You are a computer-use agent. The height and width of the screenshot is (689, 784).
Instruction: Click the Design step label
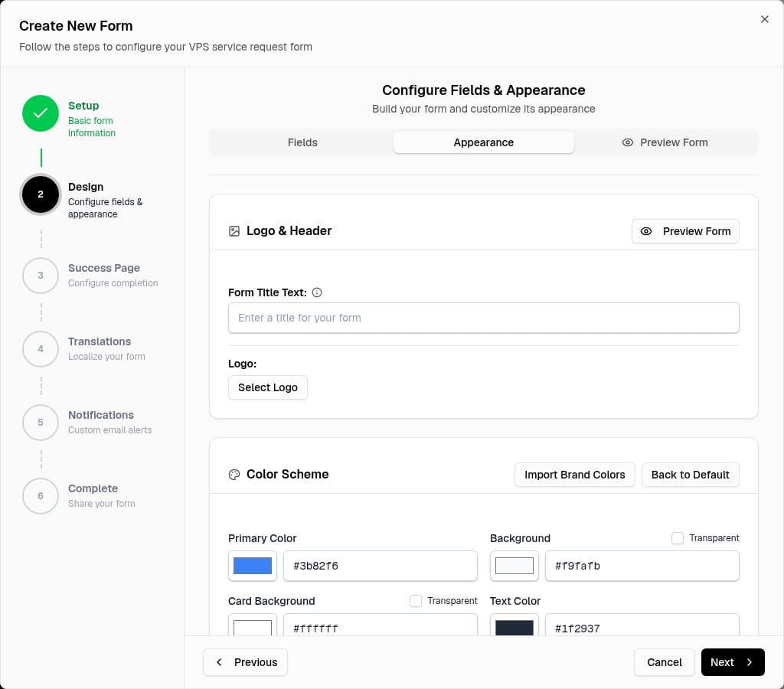click(x=86, y=187)
